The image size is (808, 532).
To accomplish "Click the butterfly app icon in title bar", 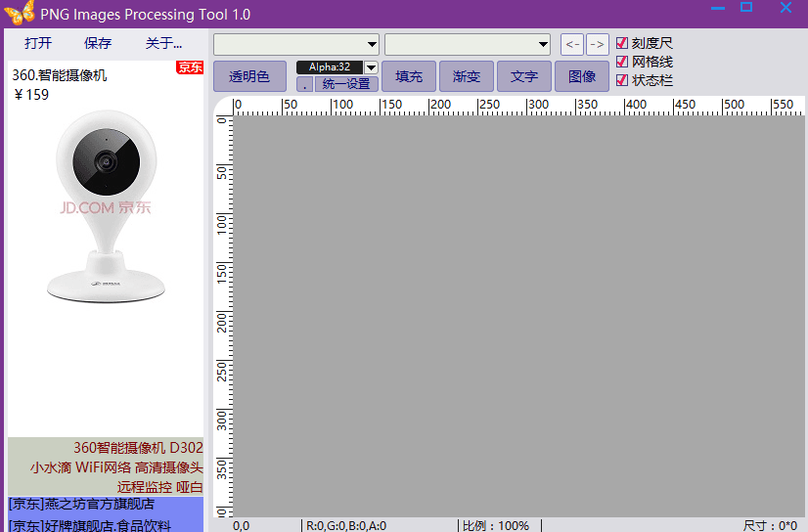I will (20, 14).
